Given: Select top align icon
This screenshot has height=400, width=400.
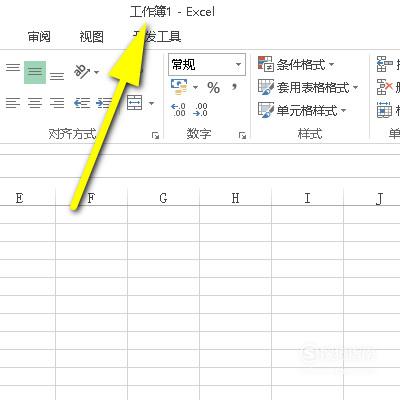Looking at the screenshot, I should point(13,68).
